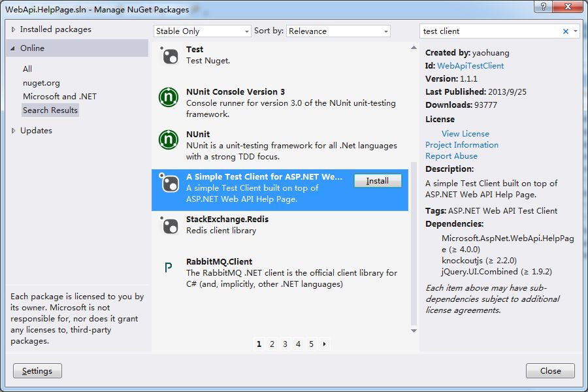
Task: Click the Simple Test Client package icon
Action: 169,183
